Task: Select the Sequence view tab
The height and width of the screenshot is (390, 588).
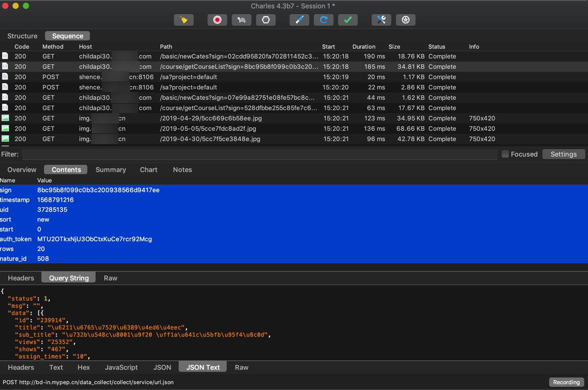Action: click(68, 36)
